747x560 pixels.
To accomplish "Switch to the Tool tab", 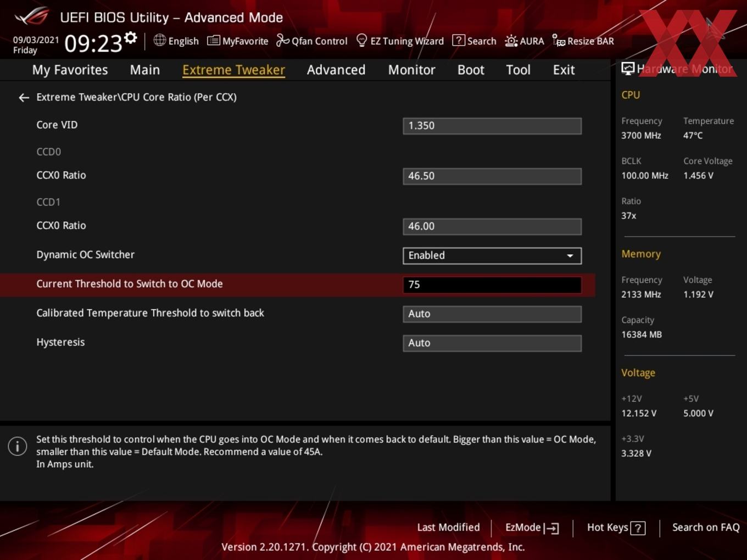I will click(518, 70).
